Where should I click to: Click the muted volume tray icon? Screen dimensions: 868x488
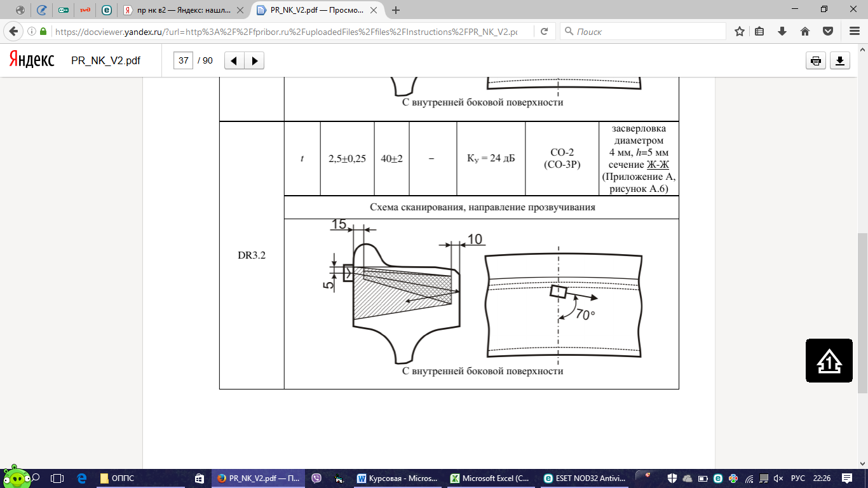point(778,478)
